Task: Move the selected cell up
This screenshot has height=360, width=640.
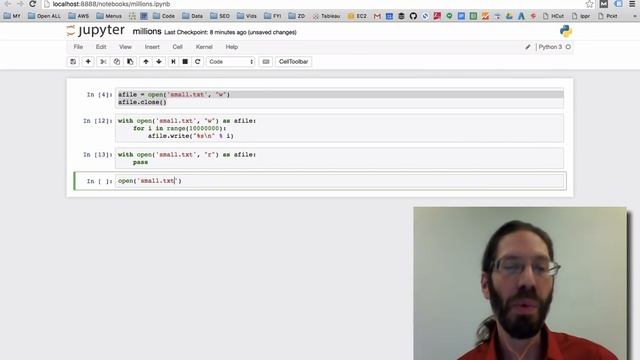Action: point(146,62)
